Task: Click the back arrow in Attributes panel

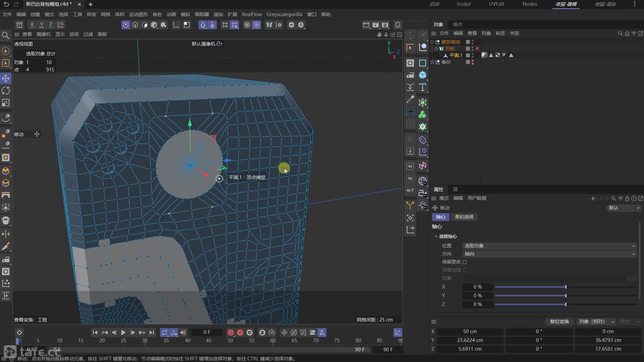Action: tap(593, 198)
